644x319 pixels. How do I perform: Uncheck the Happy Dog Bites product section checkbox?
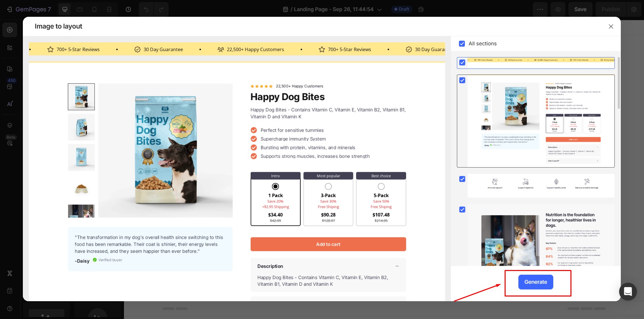pyautogui.click(x=462, y=80)
